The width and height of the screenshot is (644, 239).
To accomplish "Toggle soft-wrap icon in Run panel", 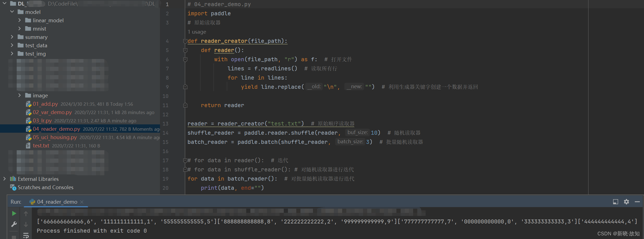I will (x=26, y=235).
